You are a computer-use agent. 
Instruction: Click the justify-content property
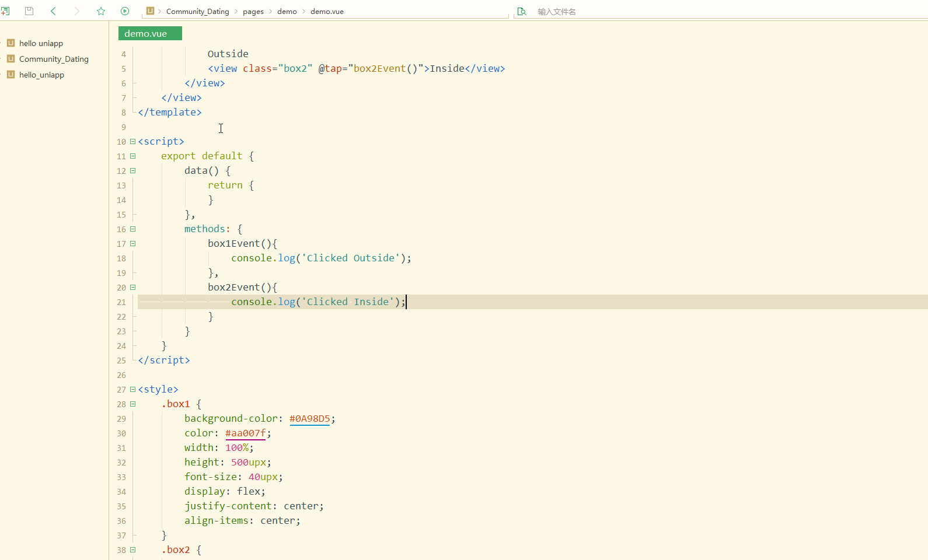228,506
